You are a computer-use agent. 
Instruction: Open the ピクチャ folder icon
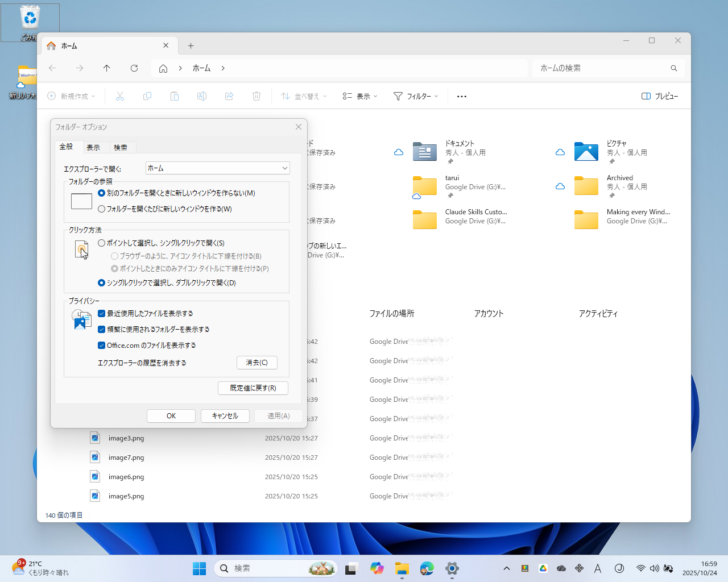click(586, 152)
